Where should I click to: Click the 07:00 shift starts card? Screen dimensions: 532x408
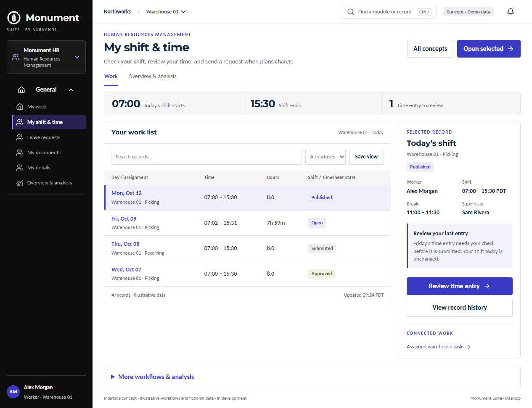pyautogui.click(x=174, y=104)
